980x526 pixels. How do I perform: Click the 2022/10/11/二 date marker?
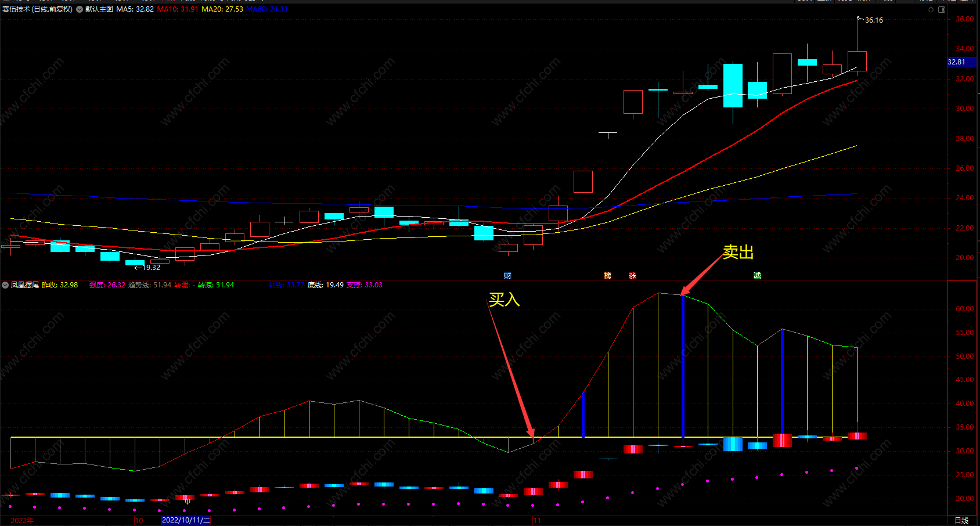tap(186, 520)
